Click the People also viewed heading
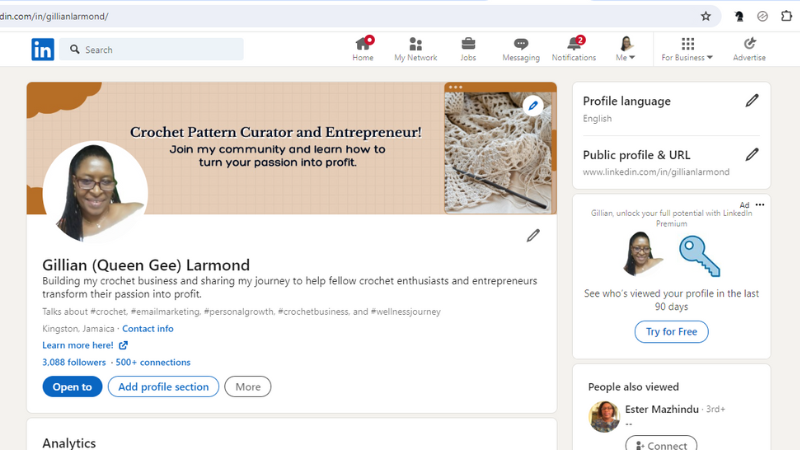The height and width of the screenshot is (450, 800). 633,387
